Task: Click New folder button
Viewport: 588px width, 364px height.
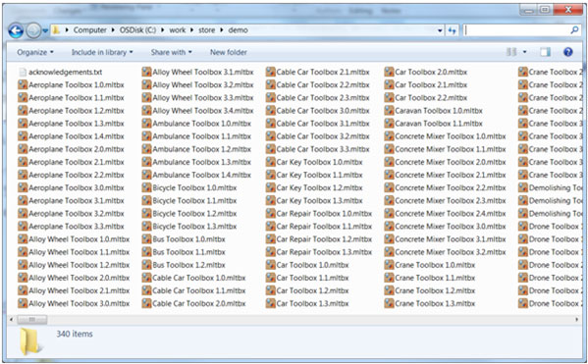Action: coord(229,52)
